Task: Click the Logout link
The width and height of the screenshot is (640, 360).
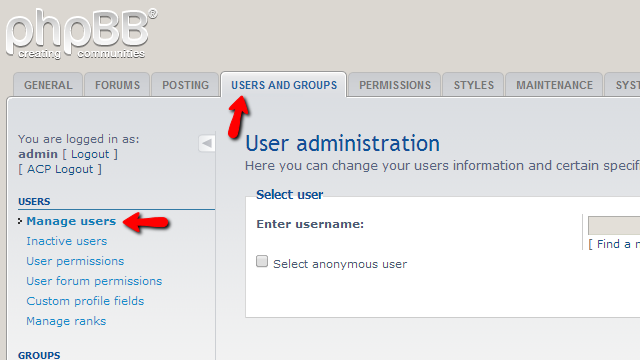Action: [x=90, y=154]
